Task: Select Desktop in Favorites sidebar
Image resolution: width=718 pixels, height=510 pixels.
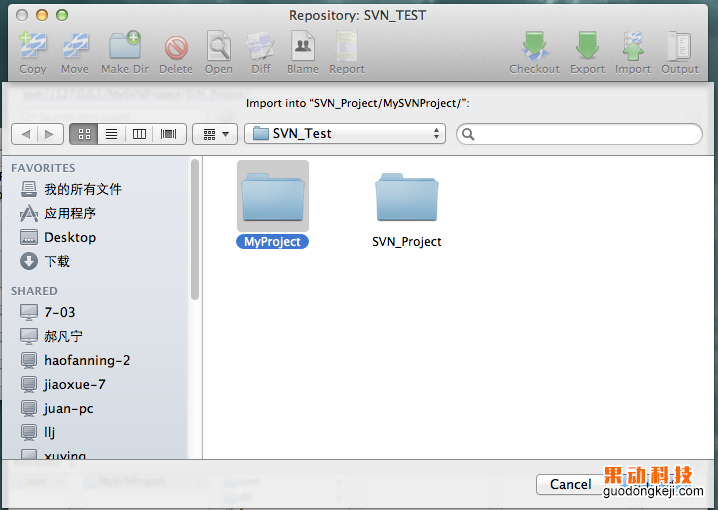Action: coord(69,237)
